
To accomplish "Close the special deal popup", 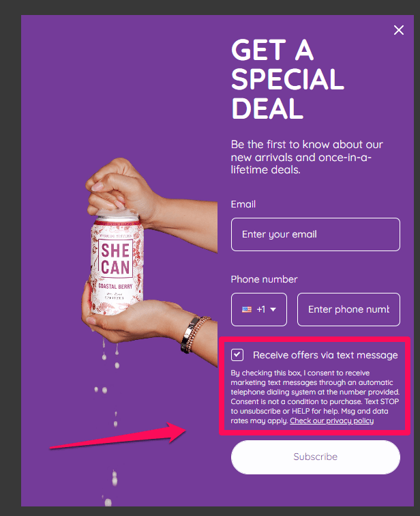I will coord(399,30).
